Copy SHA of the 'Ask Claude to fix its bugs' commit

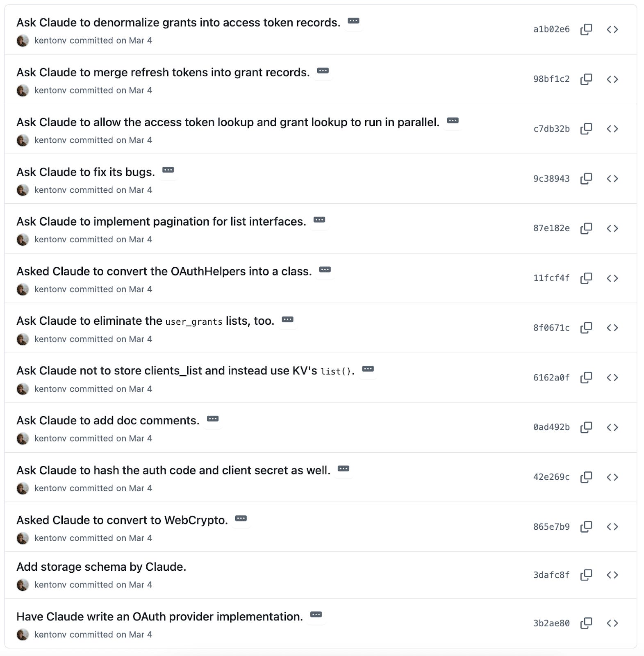[587, 178]
